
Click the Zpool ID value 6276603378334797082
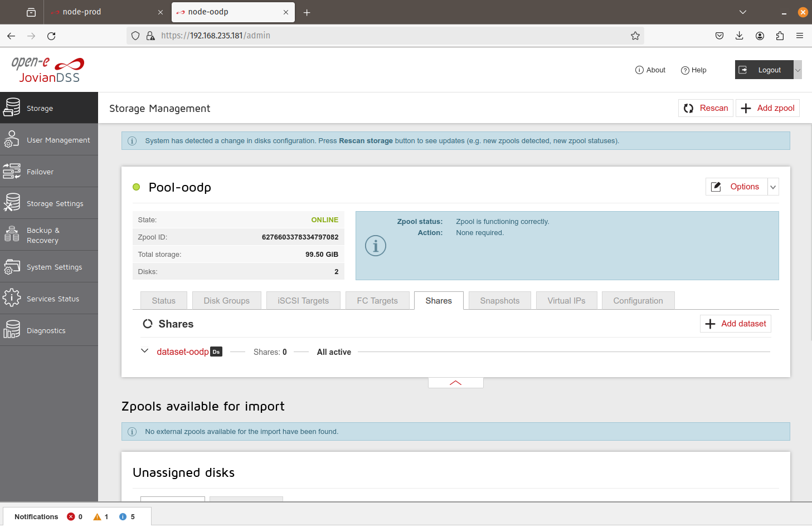[300, 237]
